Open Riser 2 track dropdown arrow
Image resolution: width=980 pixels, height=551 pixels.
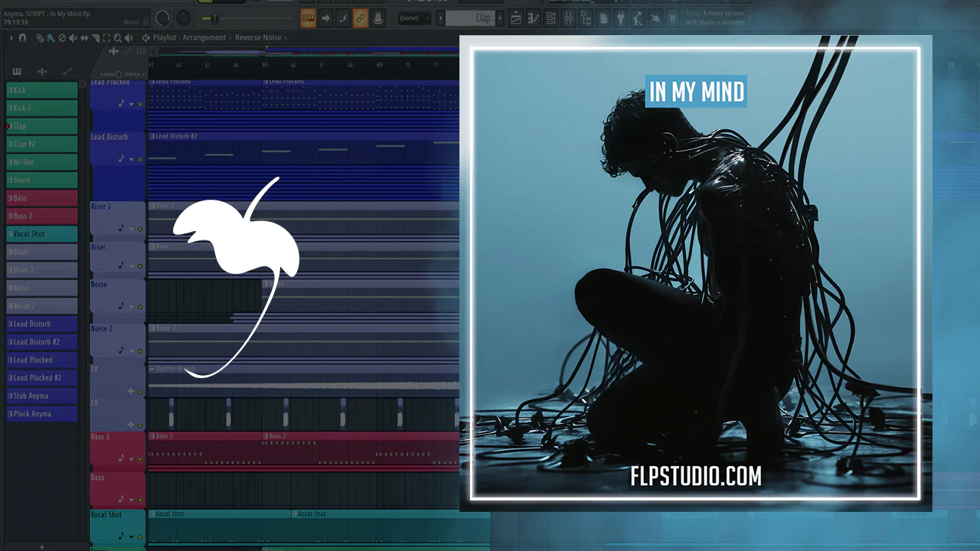tap(131, 229)
